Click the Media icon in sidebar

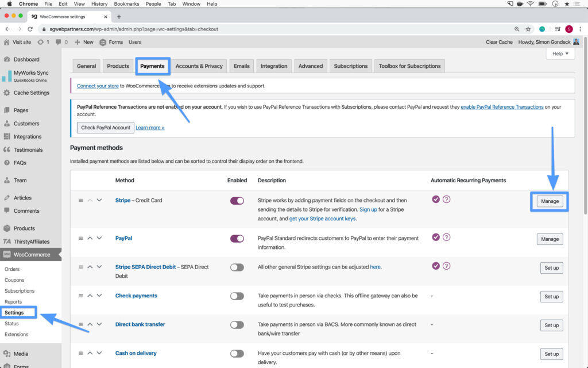[7, 354]
